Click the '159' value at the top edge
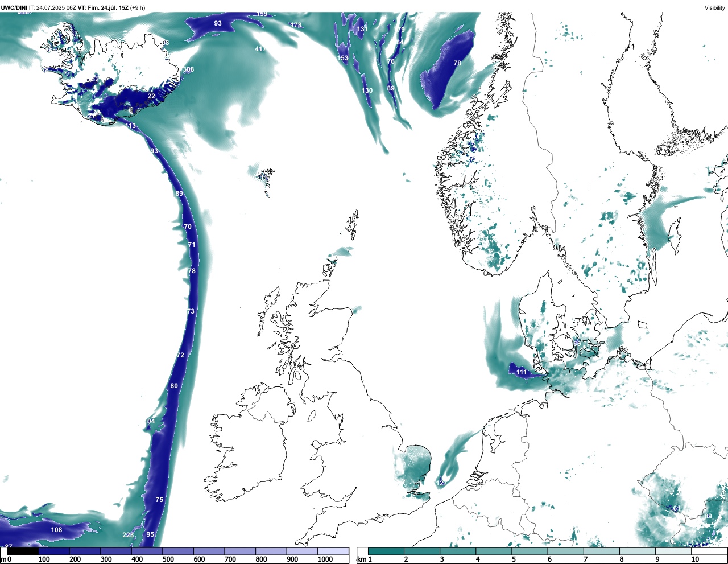728x564 pixels. [x=262, y=14]
